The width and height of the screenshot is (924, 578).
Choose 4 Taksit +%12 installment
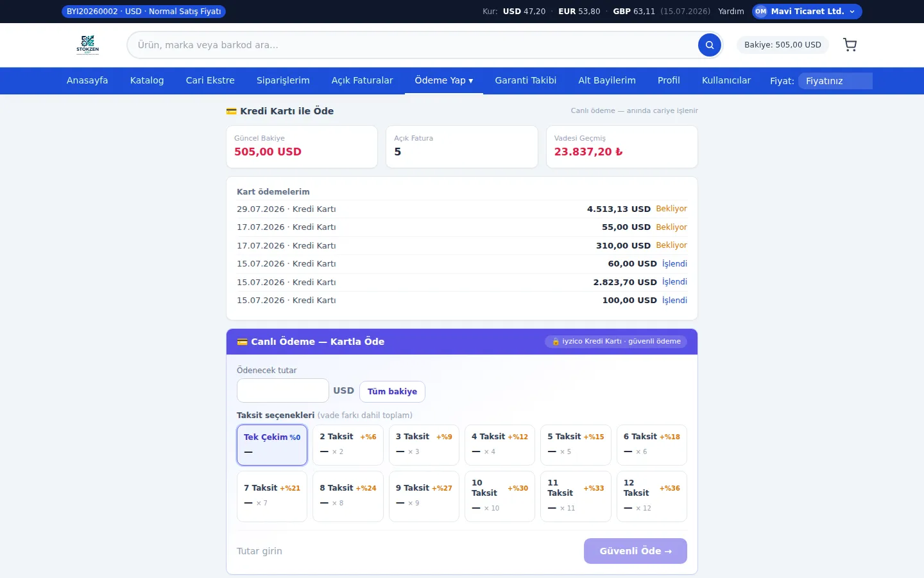pyautogui.click(x=500, y=445)
